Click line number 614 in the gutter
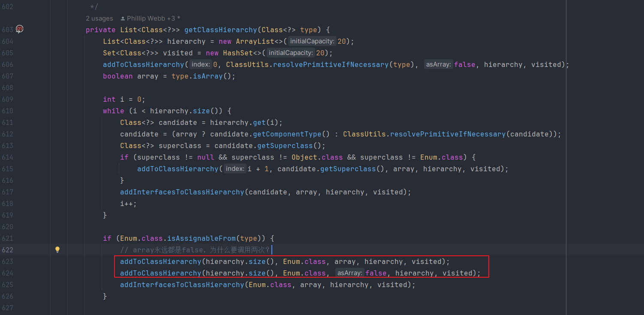 point(7,157)
